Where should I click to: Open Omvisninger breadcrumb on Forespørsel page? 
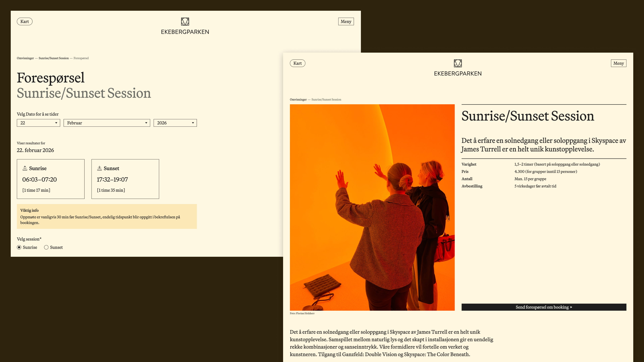point(25,58)
